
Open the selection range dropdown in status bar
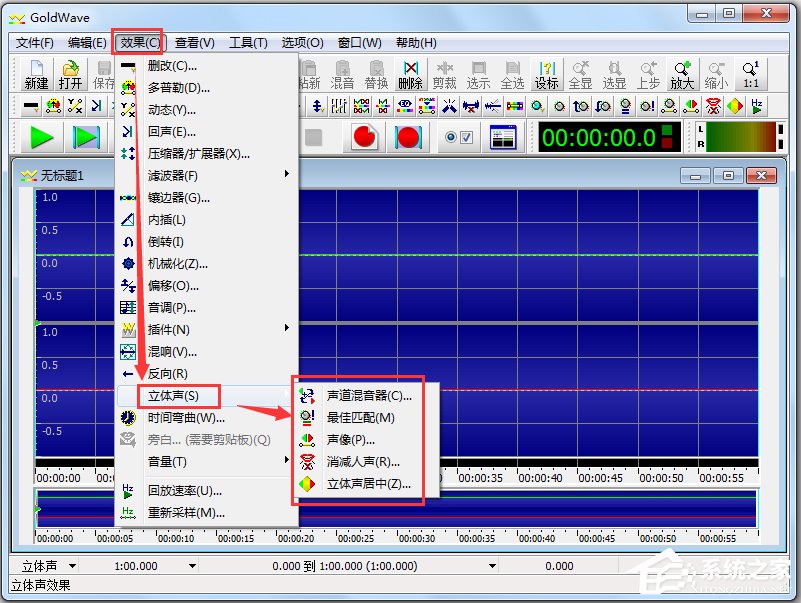(492, 566)
